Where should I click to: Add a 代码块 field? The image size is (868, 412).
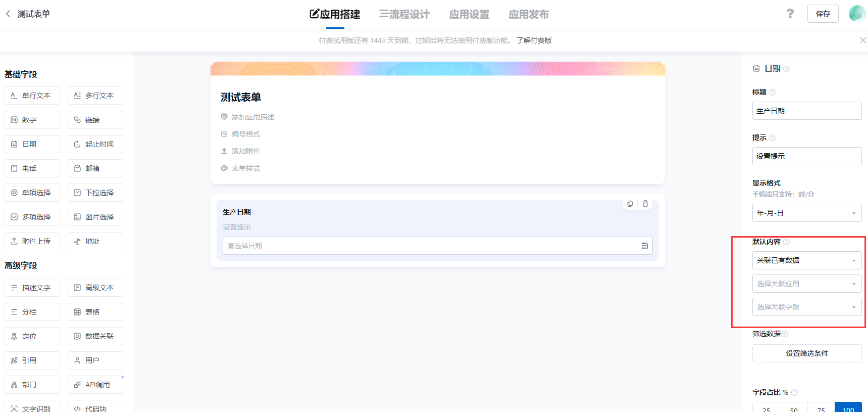tap(95, 406)
